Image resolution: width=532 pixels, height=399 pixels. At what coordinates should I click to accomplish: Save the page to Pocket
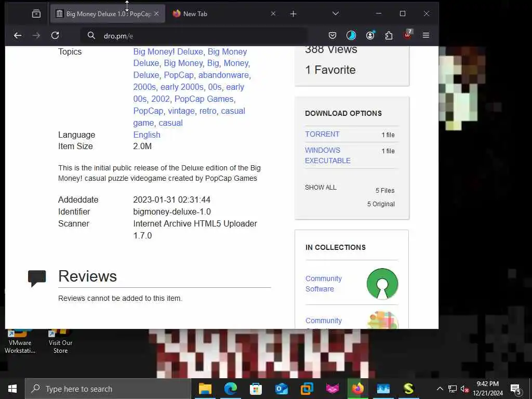pos(332,35)
